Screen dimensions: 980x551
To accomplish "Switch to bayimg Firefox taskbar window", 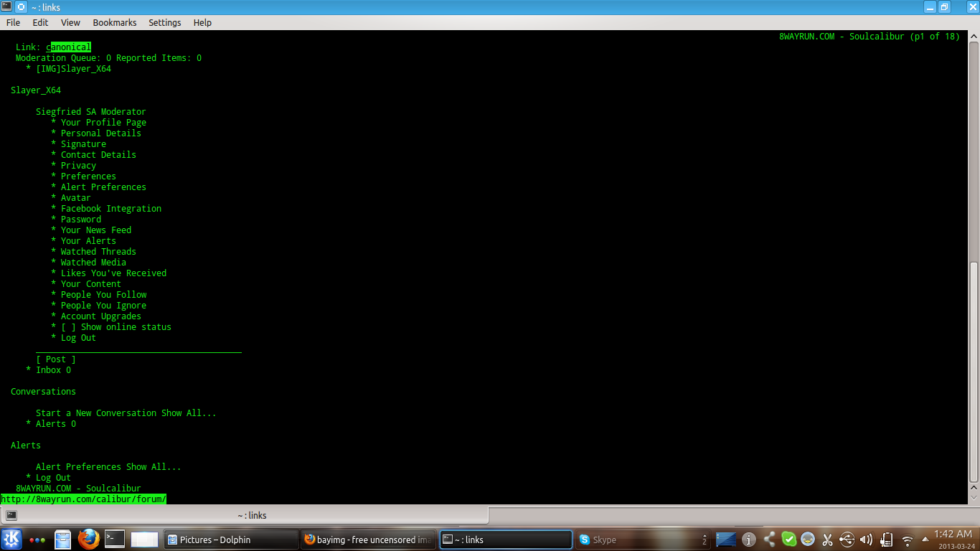I will point(369,540).
